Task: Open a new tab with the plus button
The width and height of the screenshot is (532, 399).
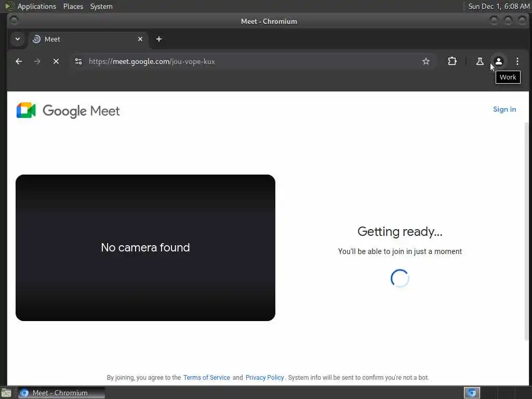Action: point(159,39)
